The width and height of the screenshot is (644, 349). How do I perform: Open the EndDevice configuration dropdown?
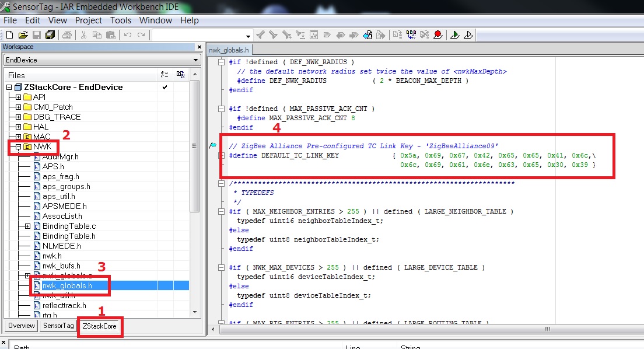(195, 60)
